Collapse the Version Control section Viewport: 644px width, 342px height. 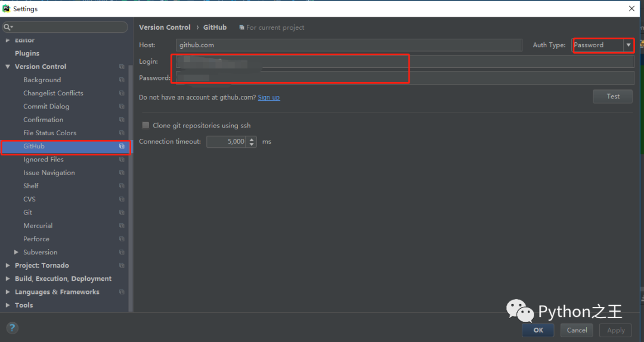coord(8,67)
